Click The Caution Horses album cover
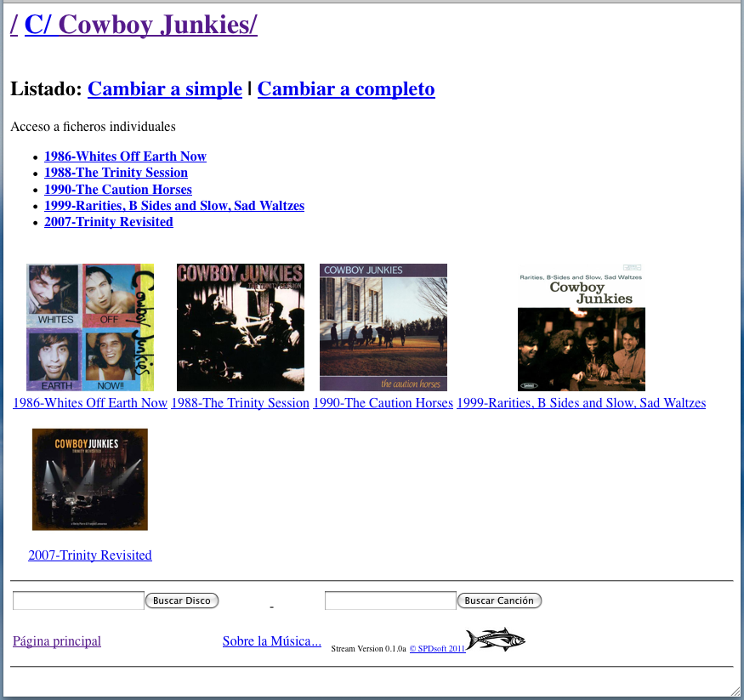The height and width of the screenshot is (700, 744). tap(383, 327)
